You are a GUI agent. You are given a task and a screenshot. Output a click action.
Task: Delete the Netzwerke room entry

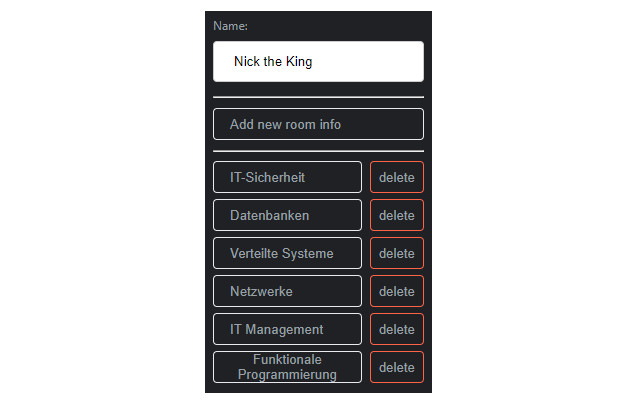pos(397,291)
